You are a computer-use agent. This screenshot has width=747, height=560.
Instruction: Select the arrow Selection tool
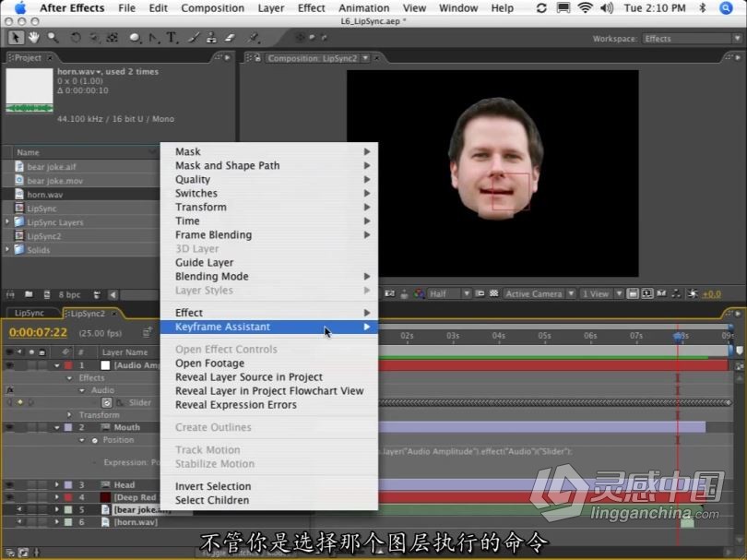point(16,37)
